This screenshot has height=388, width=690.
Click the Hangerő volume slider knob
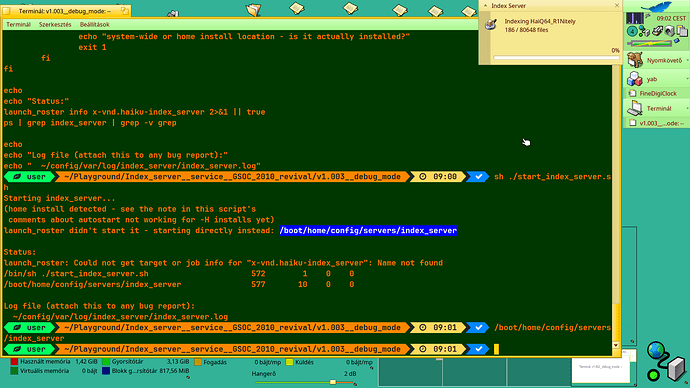333,382
